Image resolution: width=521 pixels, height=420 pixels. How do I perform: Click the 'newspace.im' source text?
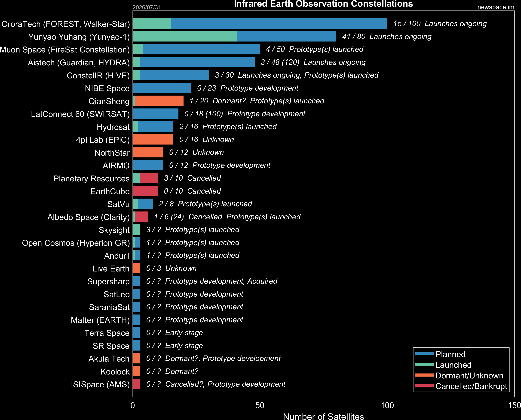tap(496, 7)
